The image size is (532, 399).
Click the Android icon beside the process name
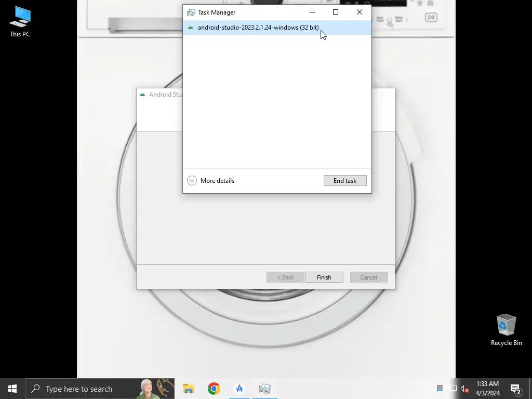tap(191, 28)
